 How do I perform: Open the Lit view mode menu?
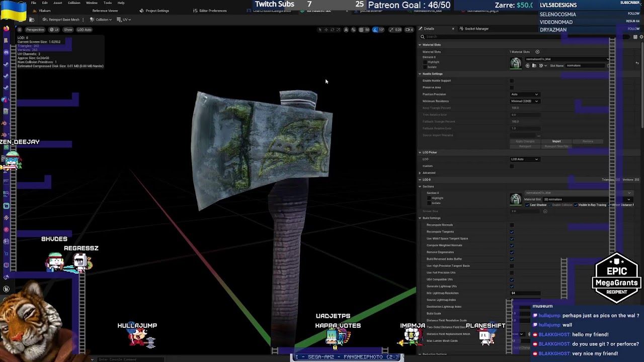54,29
